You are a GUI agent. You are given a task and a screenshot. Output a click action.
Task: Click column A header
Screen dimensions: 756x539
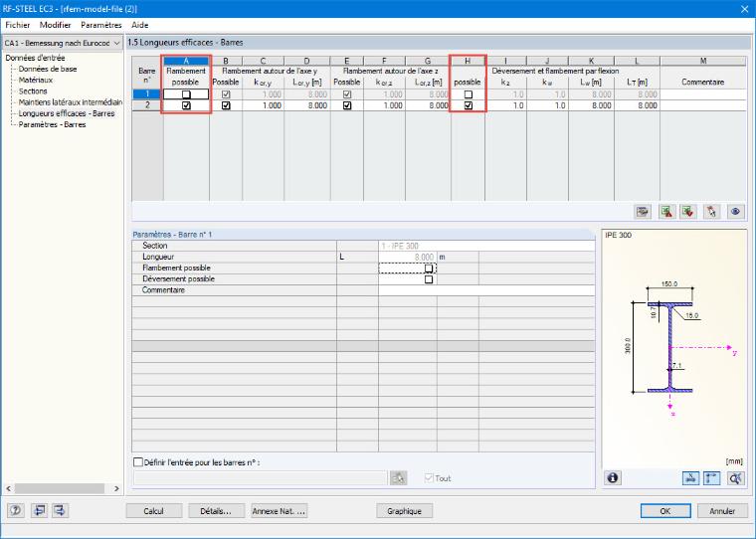click(x=186, y=61)
